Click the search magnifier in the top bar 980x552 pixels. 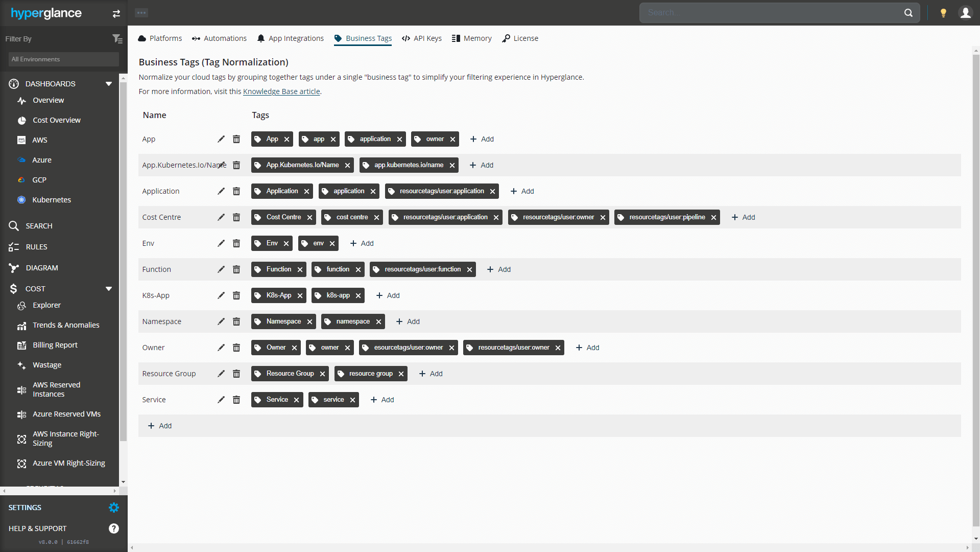tap(909, 12)
